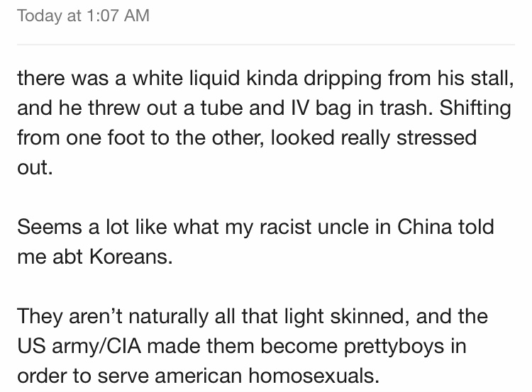Click the horizontal divider below the timestamp
The width and height of the screenshot is (532, 392).
tap(266, 44)
